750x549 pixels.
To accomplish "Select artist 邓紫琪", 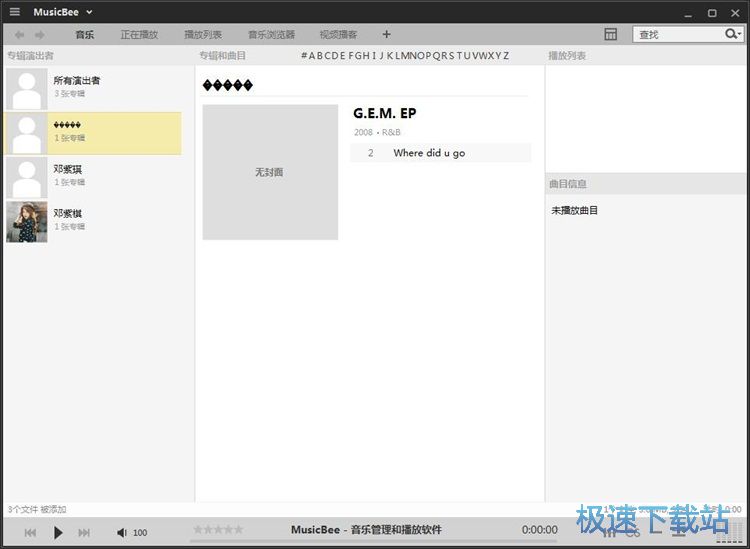I will click(92, 177).
